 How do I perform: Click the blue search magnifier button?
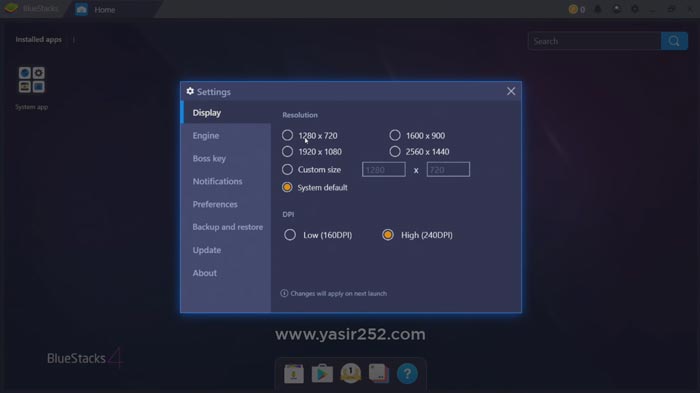[674, 41]
